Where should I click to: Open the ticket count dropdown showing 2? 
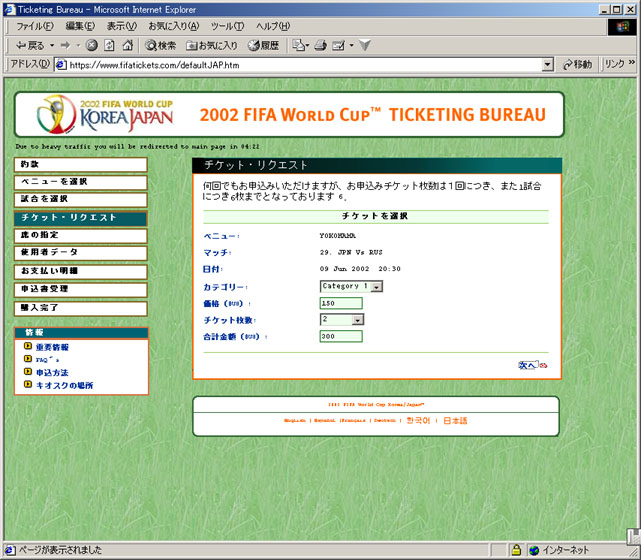pos(342,319)
